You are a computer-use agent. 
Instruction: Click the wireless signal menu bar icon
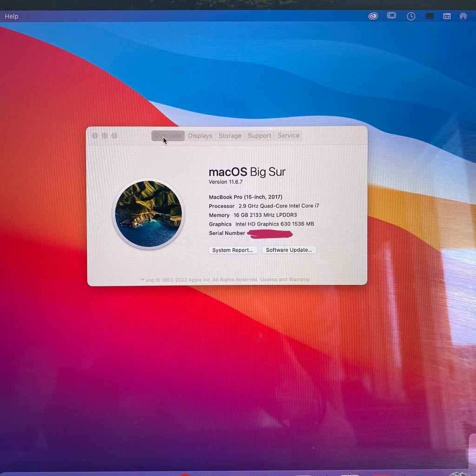tap(463, 16)
